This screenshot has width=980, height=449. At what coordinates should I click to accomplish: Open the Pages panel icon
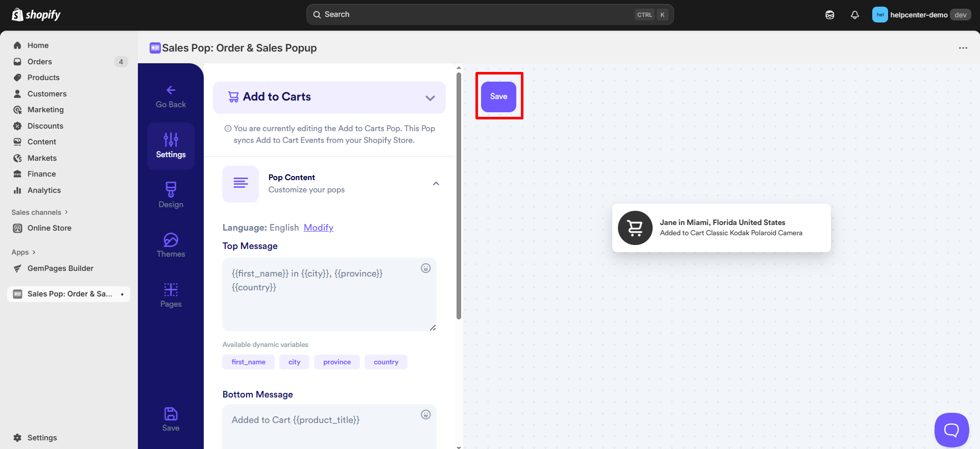[x=171, y=289]
